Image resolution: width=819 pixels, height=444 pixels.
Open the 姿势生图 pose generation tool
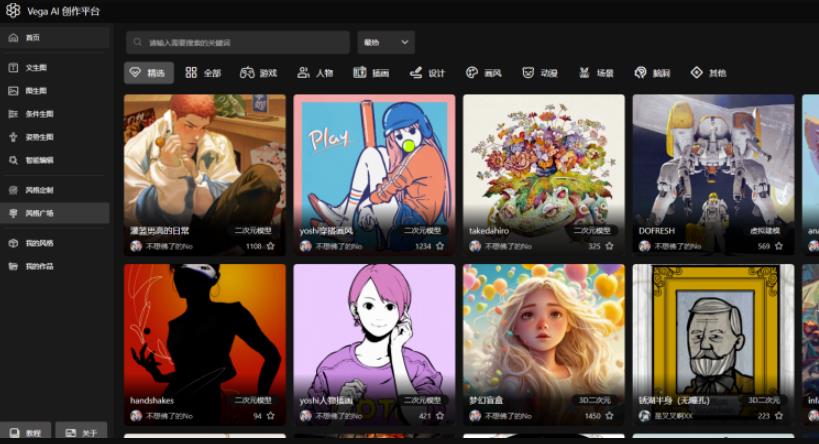pos(39,137)
